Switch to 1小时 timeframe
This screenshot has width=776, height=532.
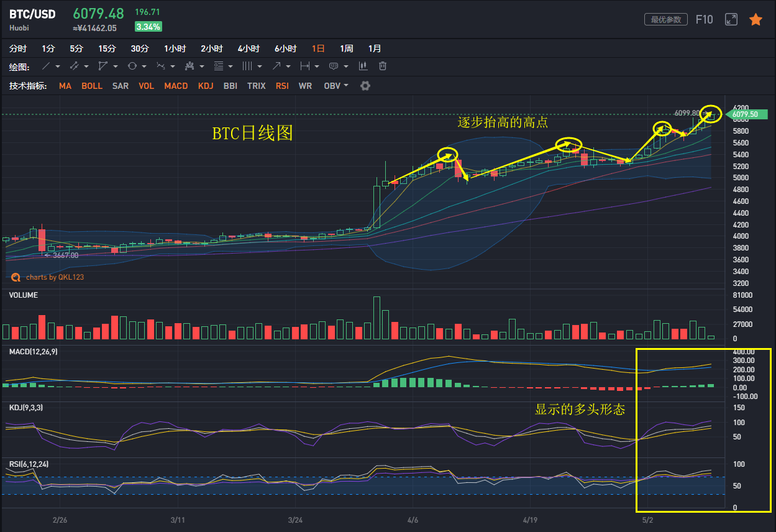(x=175, y=48)
